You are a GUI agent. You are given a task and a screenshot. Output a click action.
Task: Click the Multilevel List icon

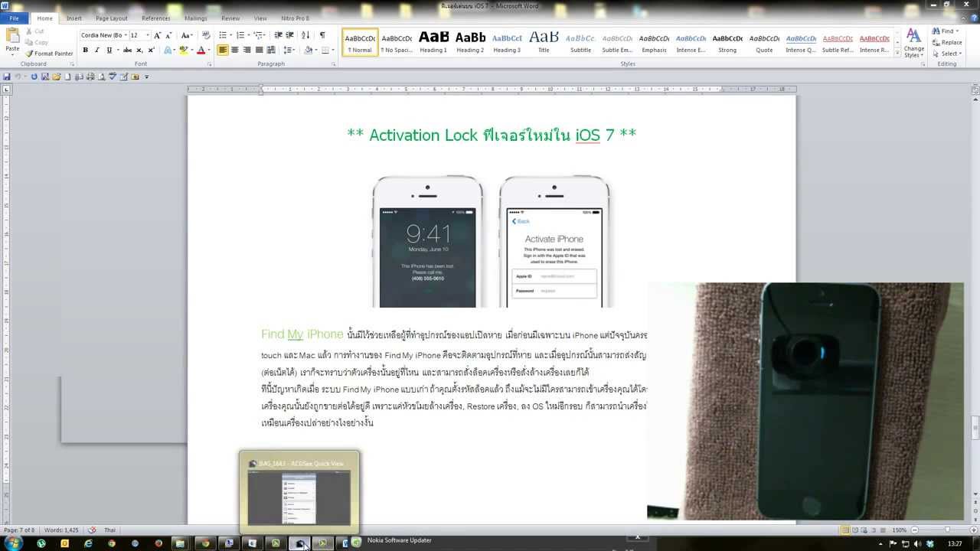pos(260,35)
